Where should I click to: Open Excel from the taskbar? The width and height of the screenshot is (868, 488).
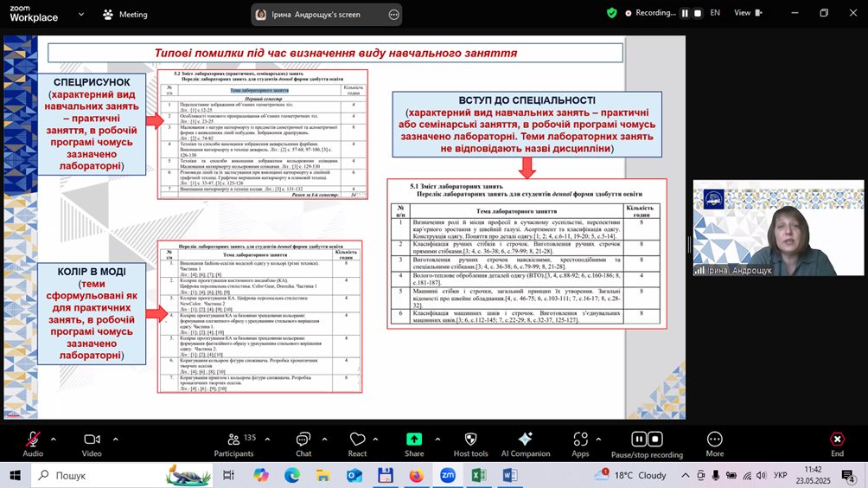pos(479,475)
